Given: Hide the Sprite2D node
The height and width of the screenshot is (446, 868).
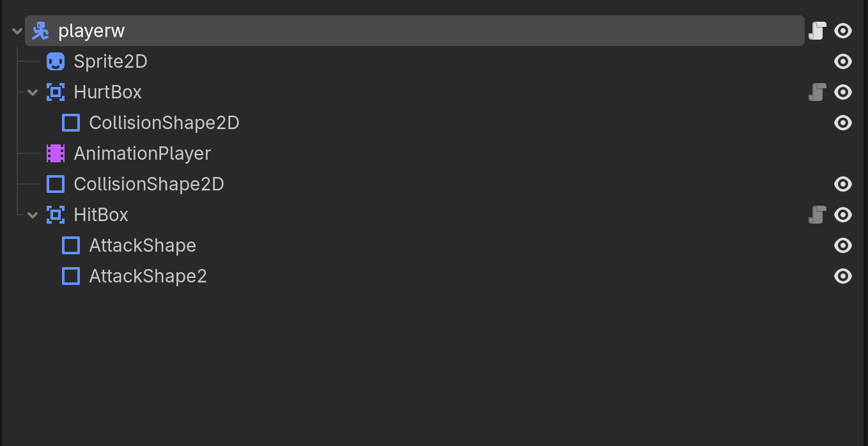Looking at the screenshot, I should (843, 61).
